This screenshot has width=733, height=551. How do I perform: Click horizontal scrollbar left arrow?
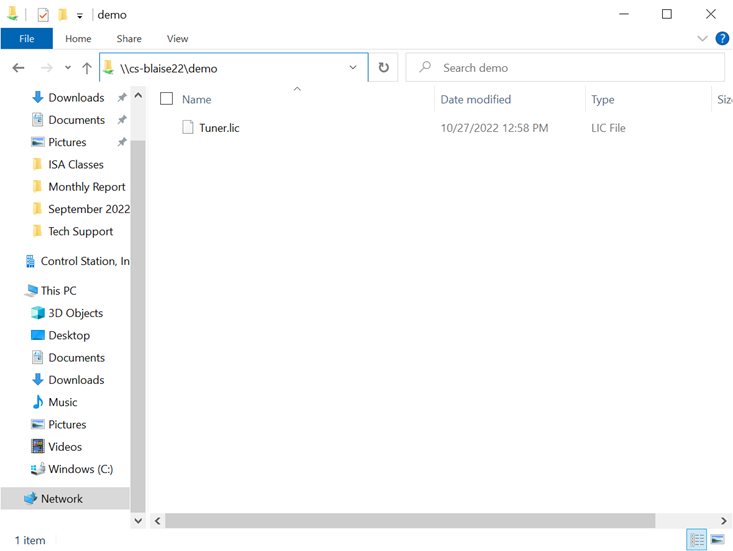(x=158, y=521)
